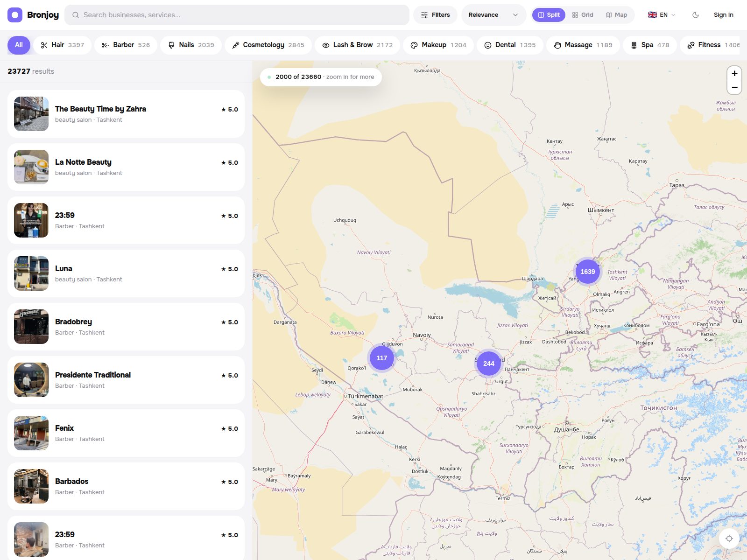747x560 pixels.
Task: Click the locate-me crosshair map icon
Action: (x=729, y=538)
